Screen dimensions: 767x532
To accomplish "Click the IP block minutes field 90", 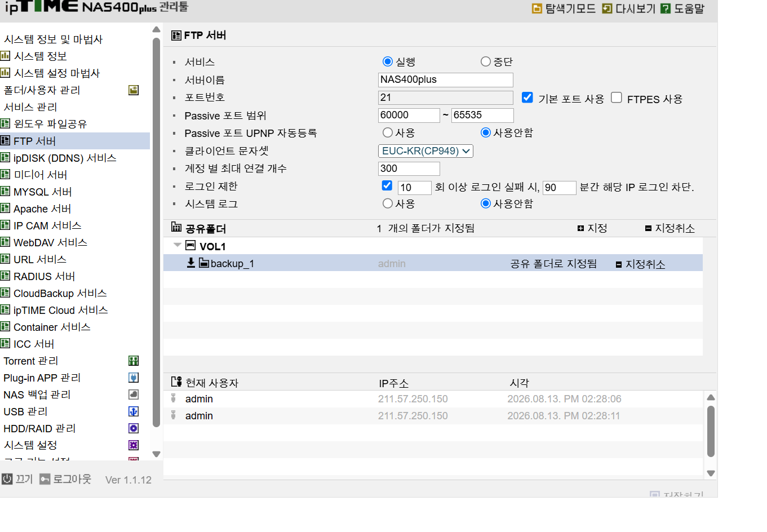I will pyautogui.click(x=560, y=188).
